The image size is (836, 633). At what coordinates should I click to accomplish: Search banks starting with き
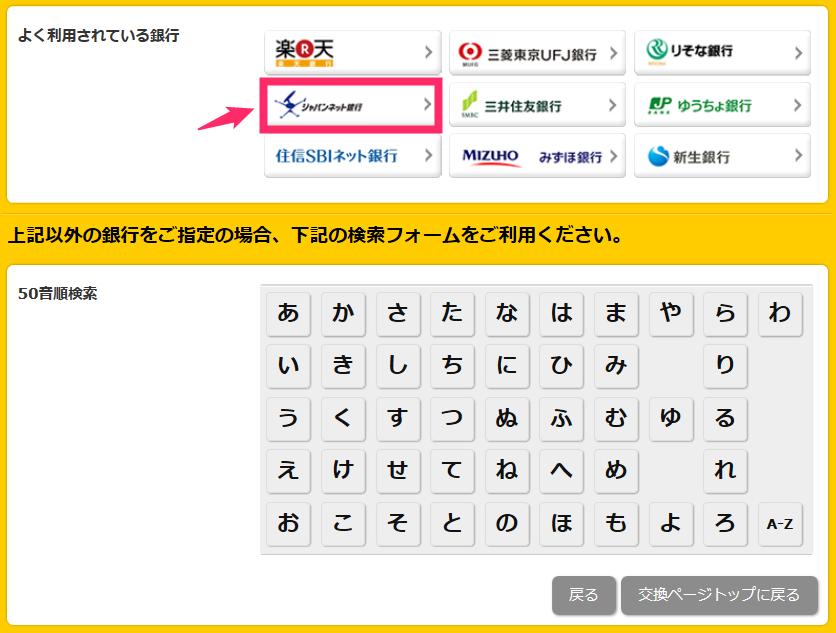click(343, 366)
